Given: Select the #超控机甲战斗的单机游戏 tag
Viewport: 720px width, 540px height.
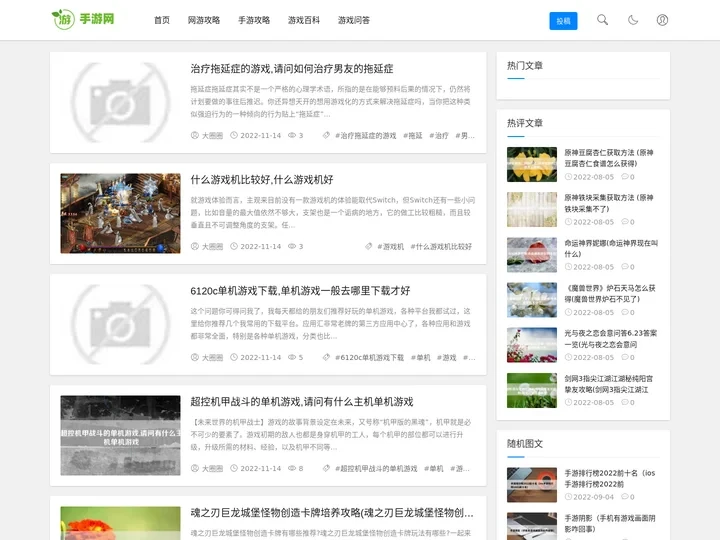Looking at the screenshot, I should 376,468.
